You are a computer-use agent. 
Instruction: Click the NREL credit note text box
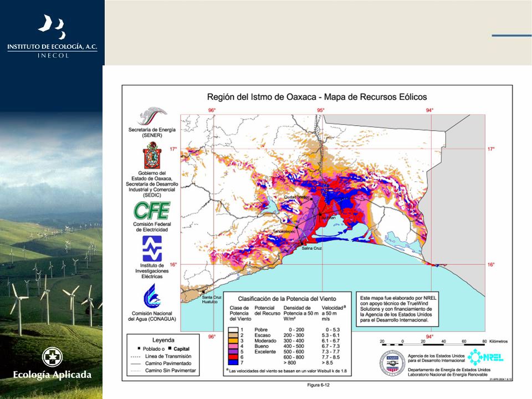[397, 309]
